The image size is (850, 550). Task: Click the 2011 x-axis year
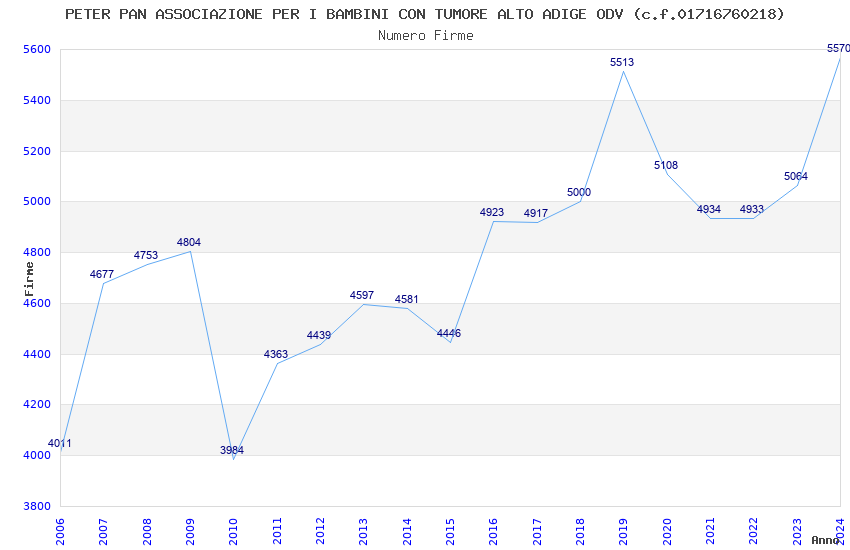(276, 532)
